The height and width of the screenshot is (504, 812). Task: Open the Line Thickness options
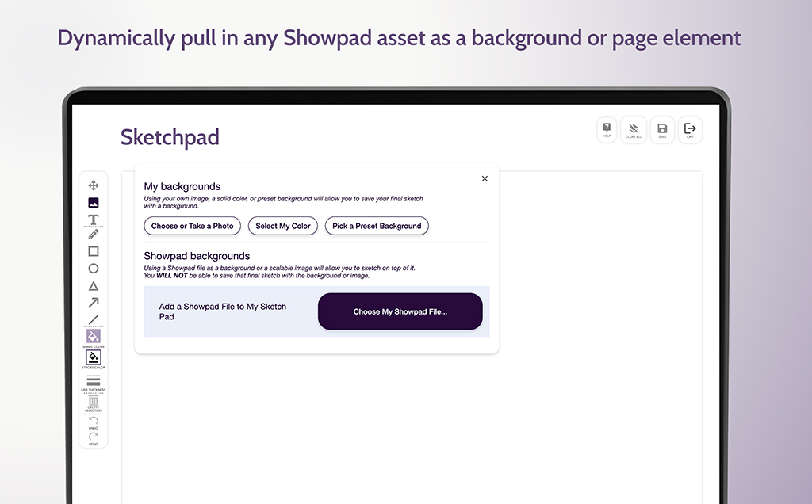(94, 381)
